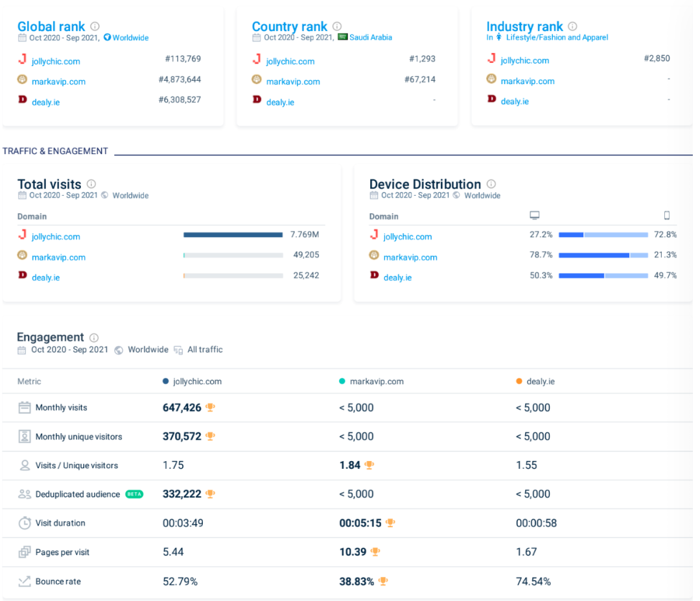Click the Pages per visit icon
The image size is (700, 601).
click(x=25, y=552)
